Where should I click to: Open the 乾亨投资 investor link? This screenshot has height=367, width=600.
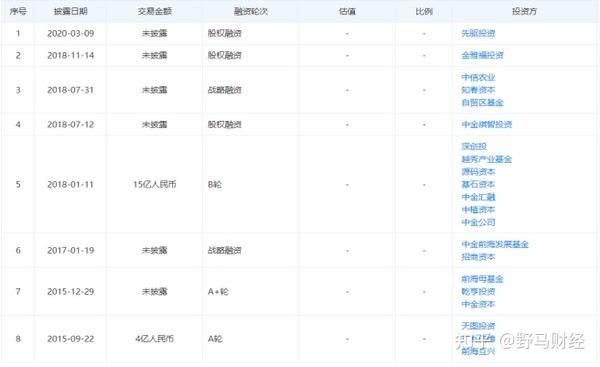pos(478,292)
